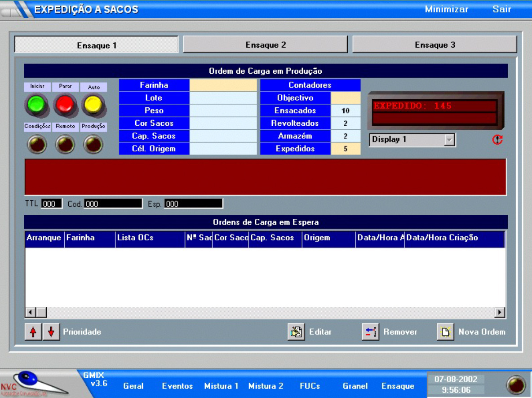Click the Remover order icon

tap(370, 332)
